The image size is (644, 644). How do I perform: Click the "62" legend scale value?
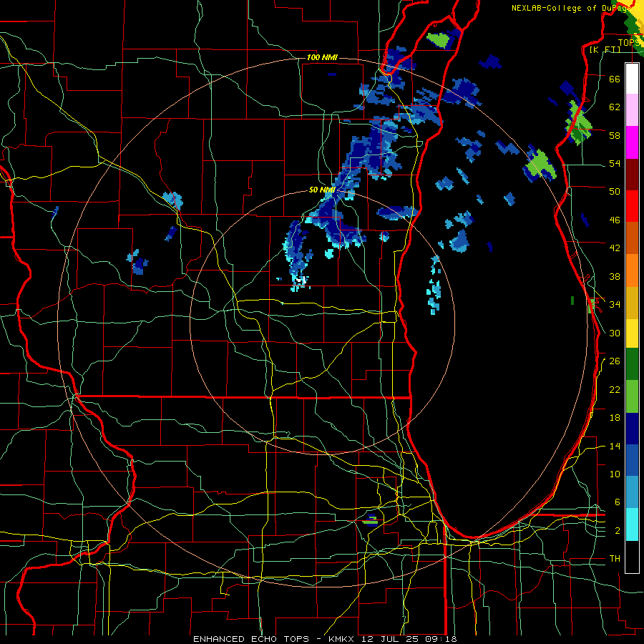(615, 107)
